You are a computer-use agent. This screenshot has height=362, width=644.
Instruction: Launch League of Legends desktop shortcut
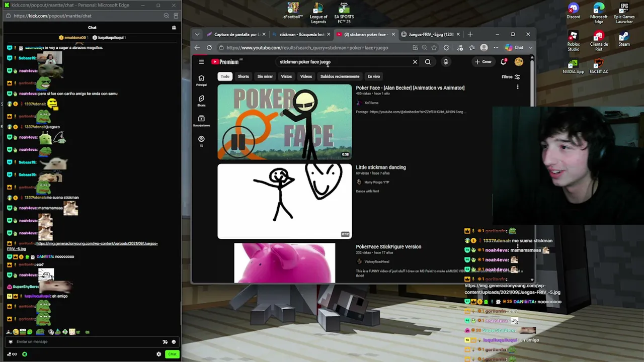[x=318, y=13]
